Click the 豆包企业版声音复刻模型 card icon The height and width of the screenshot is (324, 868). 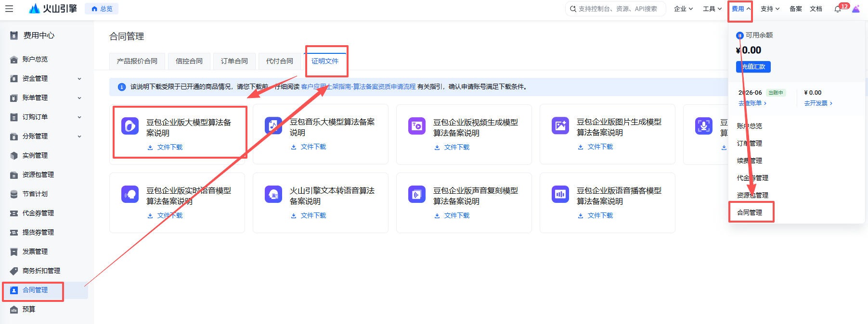[417, 194]
